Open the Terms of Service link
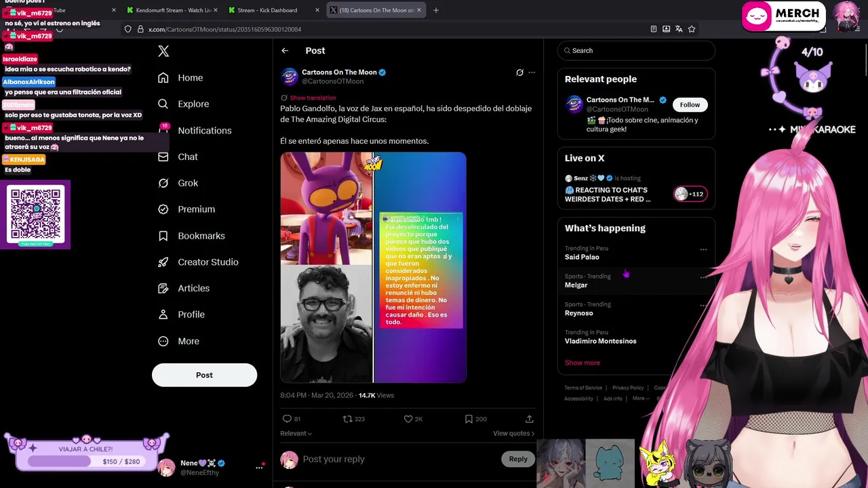This screenshot has width=868, height=488. click(x=583, y=388)
